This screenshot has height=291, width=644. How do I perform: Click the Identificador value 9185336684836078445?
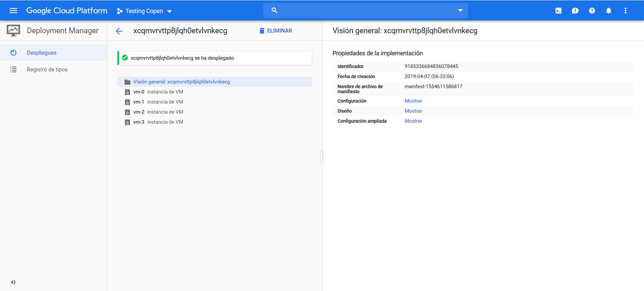[431, 66]
